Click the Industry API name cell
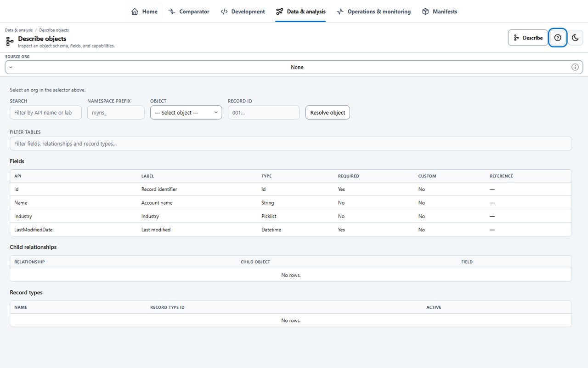 pos(23,216)
